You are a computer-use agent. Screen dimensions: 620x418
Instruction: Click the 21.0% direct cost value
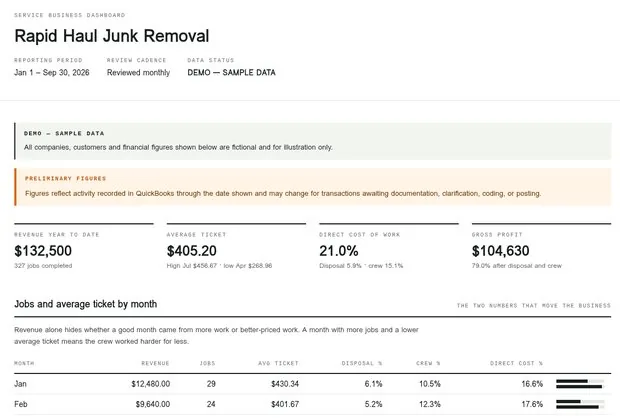339,251
